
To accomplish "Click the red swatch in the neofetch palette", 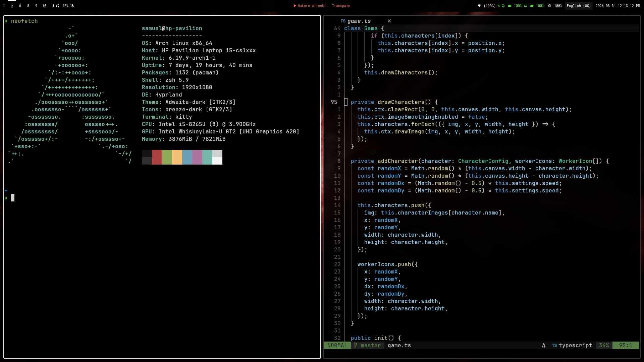I will coord(157,157).
